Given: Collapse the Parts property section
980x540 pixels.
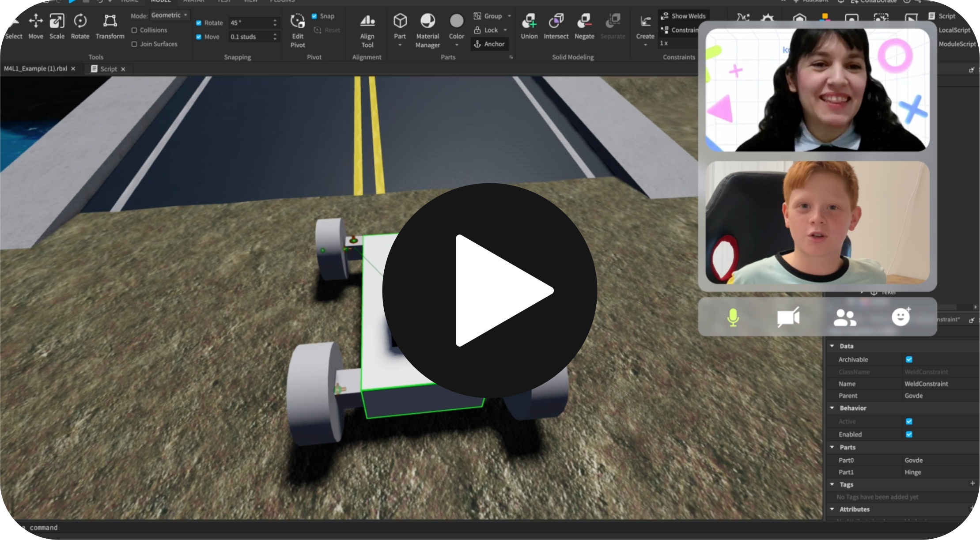Looking at the screenshot, I should [832, 447].
